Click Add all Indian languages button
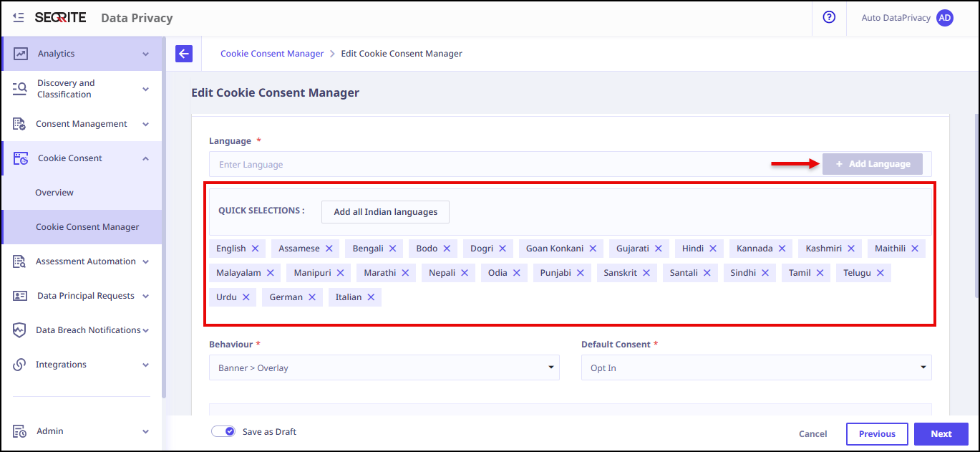 click(385, 212)
